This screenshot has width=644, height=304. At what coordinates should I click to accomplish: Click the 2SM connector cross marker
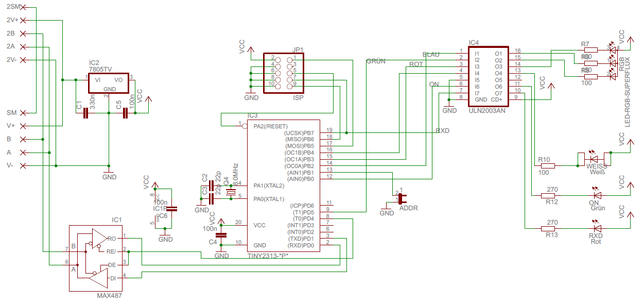[23, 7]
